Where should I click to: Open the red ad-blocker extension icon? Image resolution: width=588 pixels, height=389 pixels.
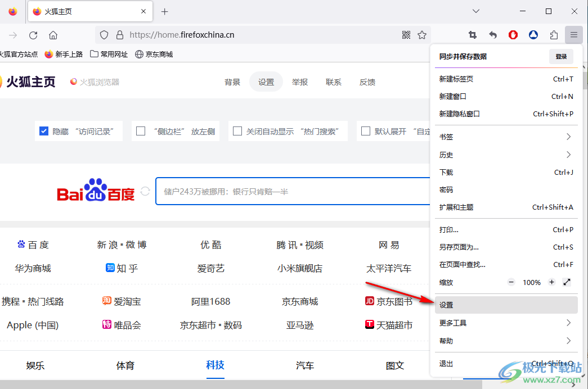[x=513, y=35]
